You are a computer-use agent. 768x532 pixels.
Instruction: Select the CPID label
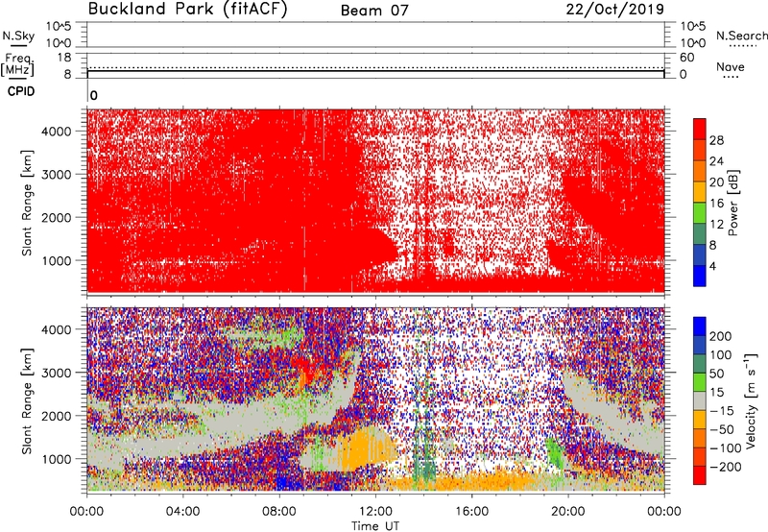21,91
